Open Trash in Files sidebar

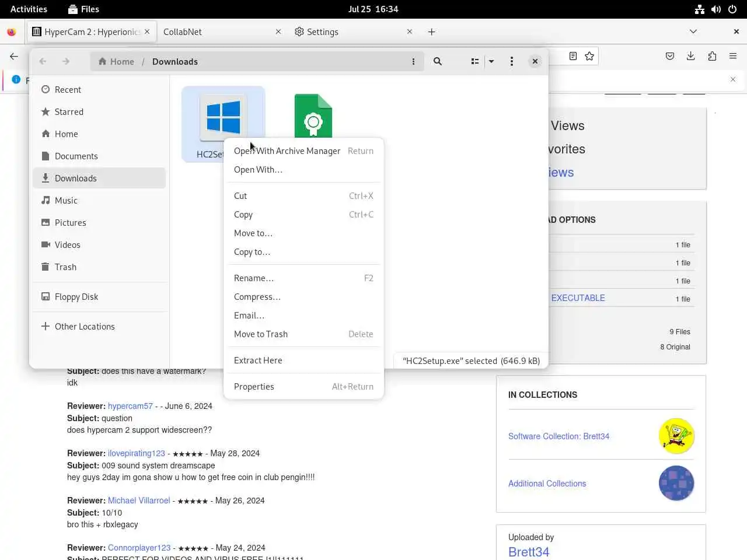tap(99, 267)
